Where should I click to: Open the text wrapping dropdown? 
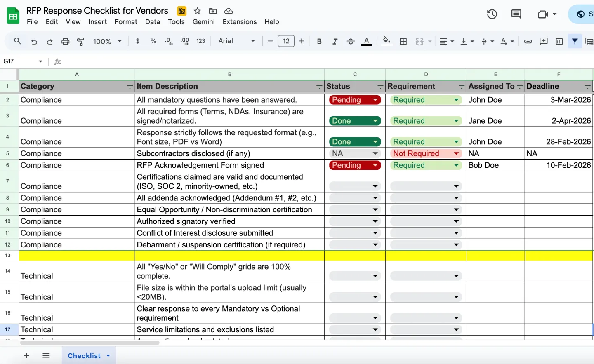487,41
